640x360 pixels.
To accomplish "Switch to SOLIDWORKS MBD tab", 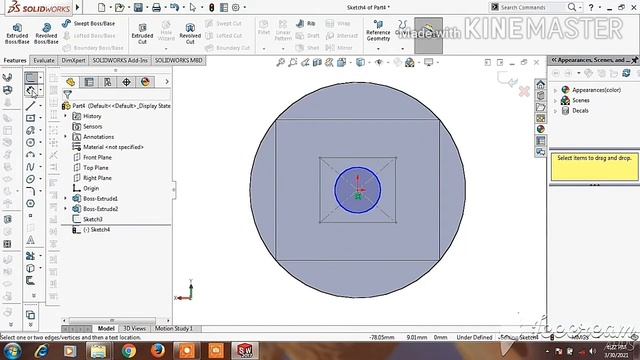I will coord(179,60).
